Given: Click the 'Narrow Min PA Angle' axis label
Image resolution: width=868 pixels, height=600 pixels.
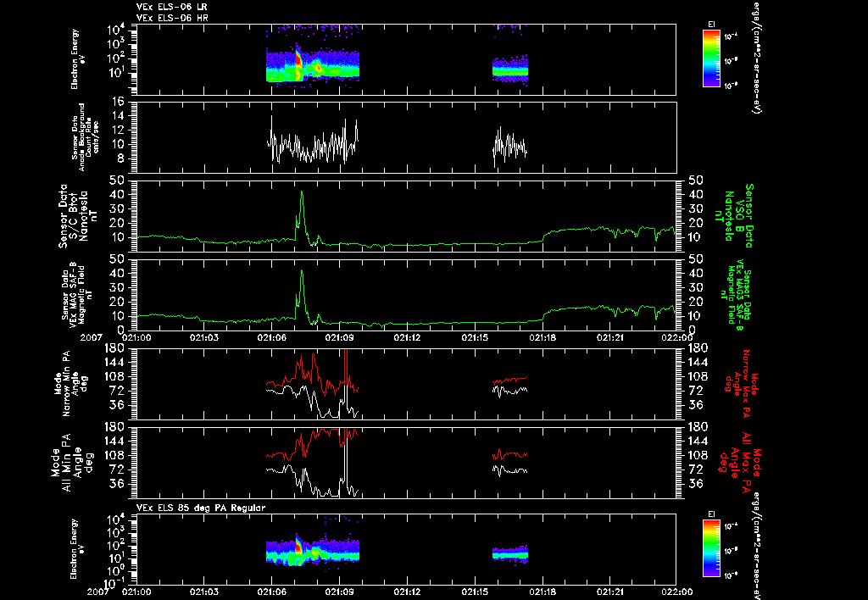Looking at the screenshot, I should click(71, 382).
